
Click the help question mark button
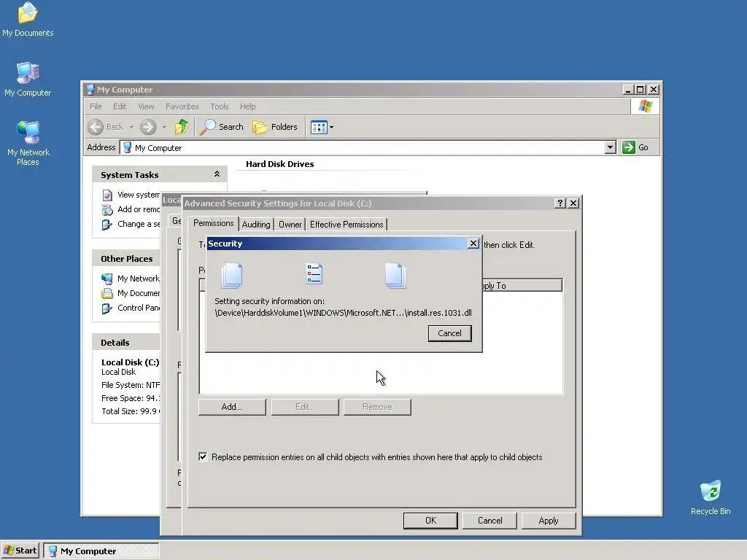560,203
